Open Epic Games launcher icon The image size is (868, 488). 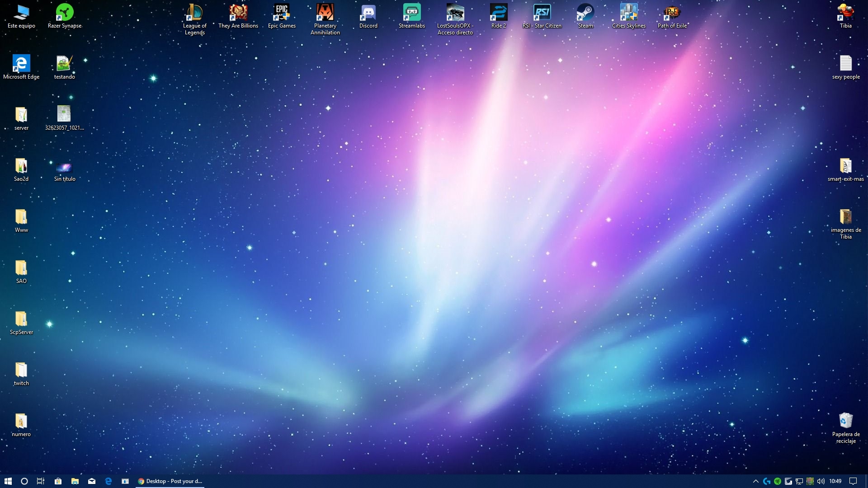coord(282,16)
